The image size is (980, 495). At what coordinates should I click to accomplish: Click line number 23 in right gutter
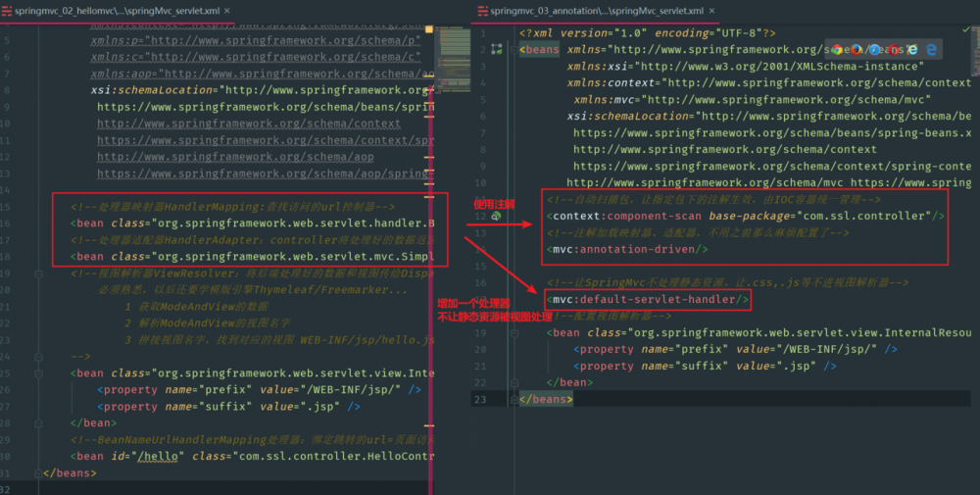[480, 399]
